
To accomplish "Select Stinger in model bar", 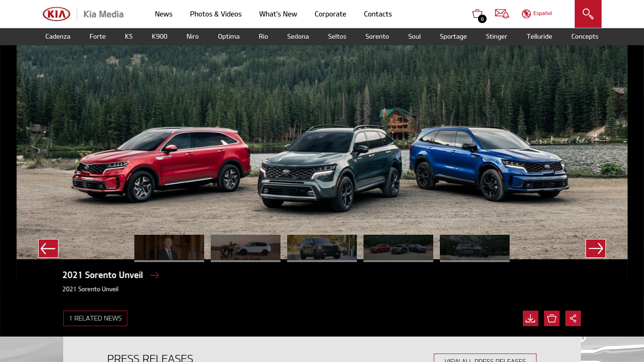I will pos(496,36).
